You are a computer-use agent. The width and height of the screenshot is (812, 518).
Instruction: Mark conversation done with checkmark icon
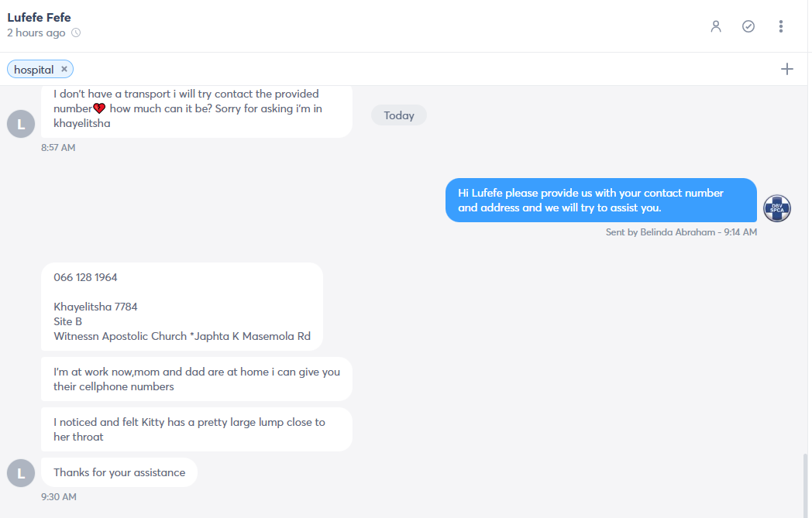click(748, 26)
